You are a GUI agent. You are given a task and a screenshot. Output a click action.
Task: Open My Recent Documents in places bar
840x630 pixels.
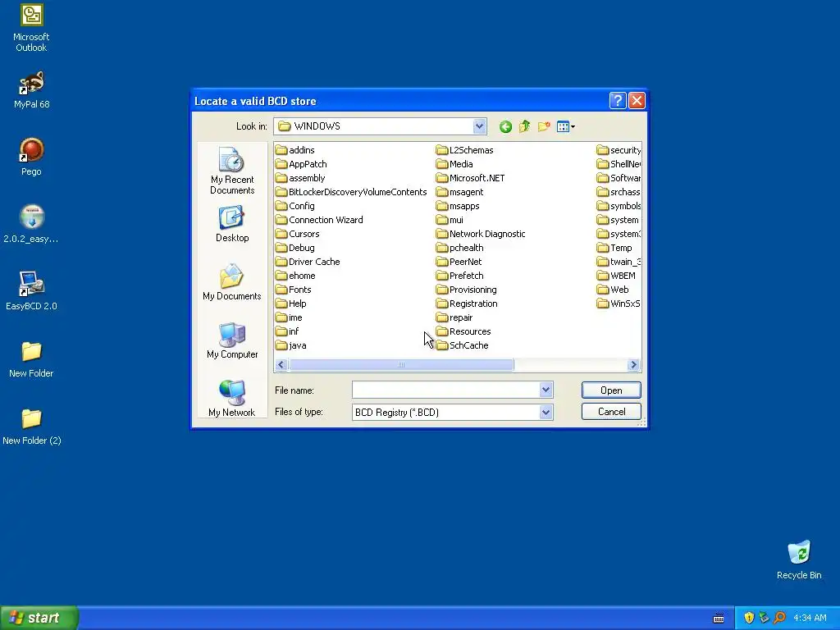coord(232,171)
